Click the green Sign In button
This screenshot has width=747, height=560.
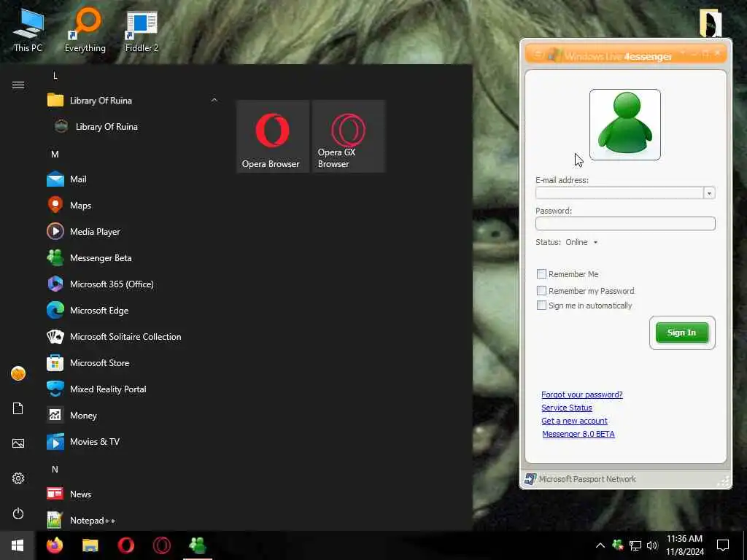682,332
